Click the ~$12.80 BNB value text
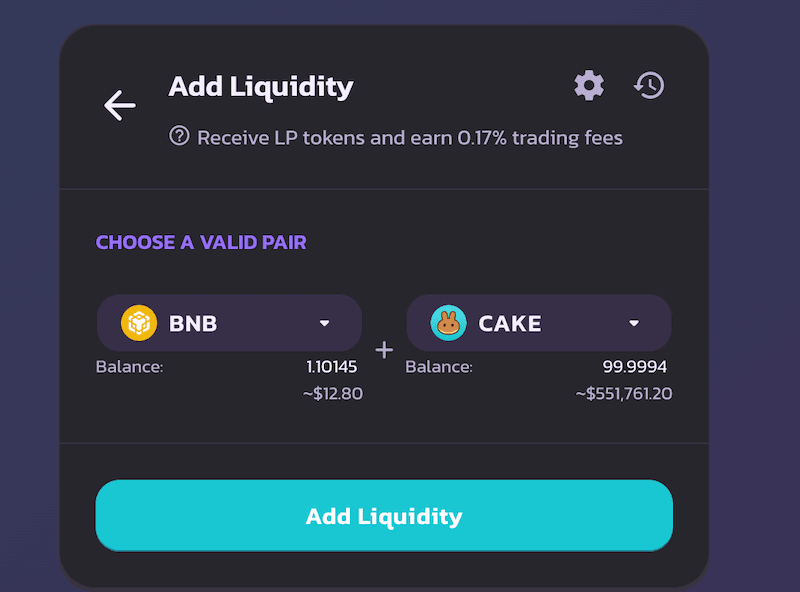This screenshot has height=592, width=800. (332, 394)
